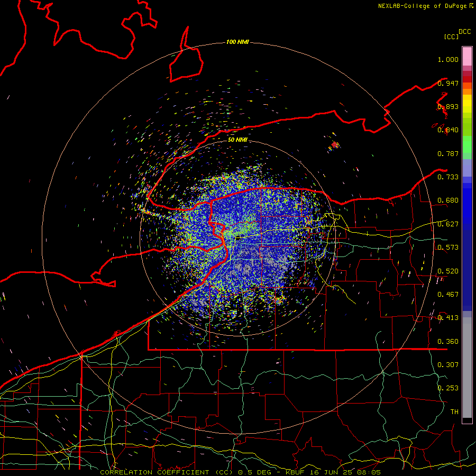Click the 0.573 scale value
The height and width of the screenshot is (476, 476).
pos(448,248)
